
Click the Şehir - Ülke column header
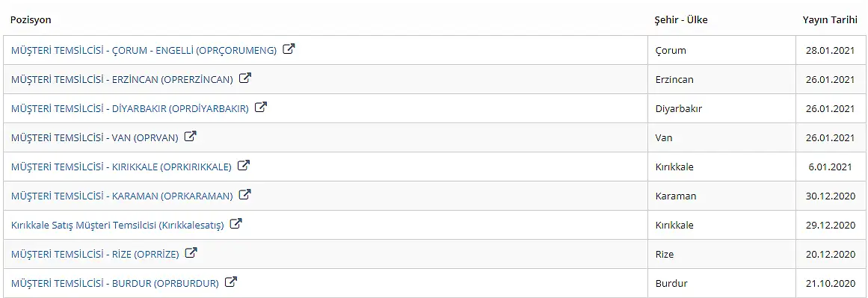point(681,20)
